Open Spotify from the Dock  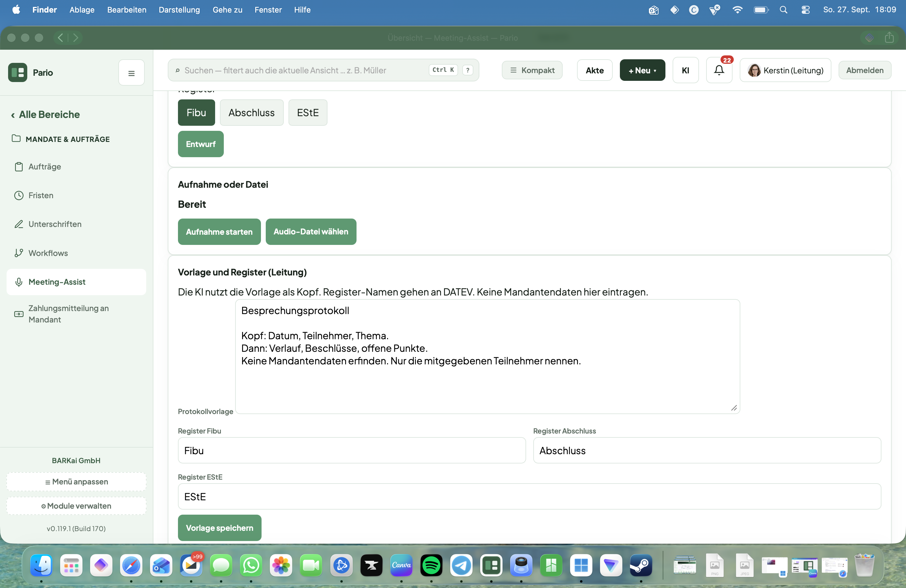(431, 565)
